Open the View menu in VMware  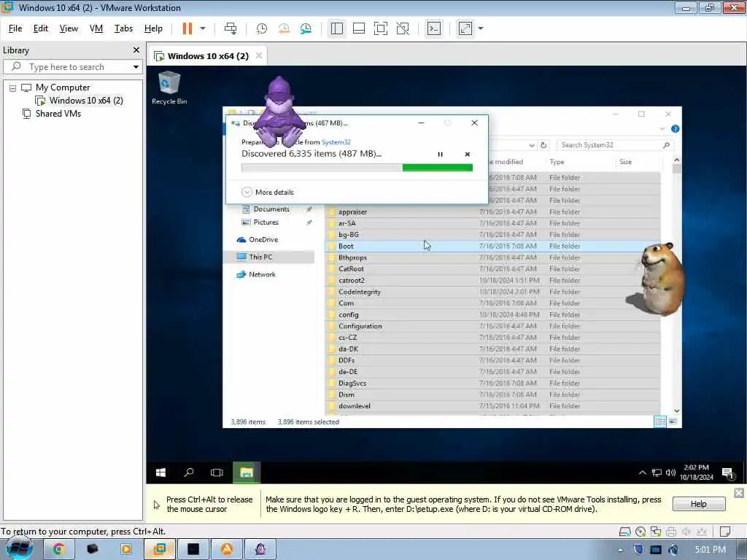pos(69,28)
